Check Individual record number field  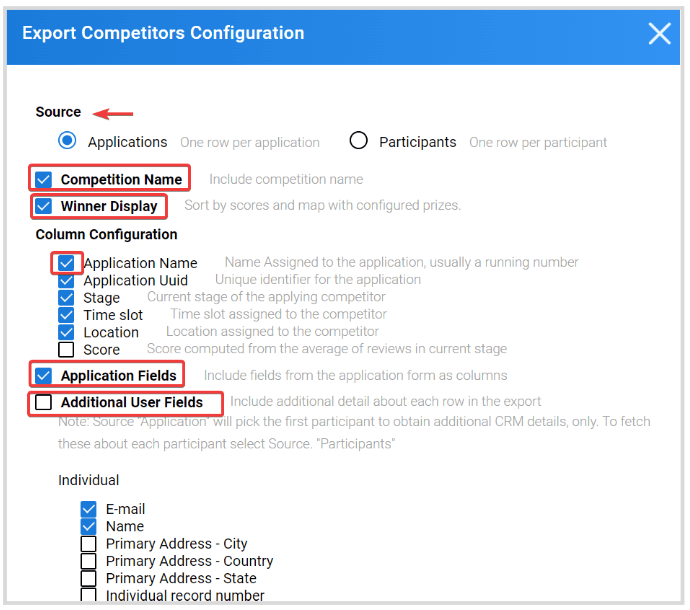(88, 595)
